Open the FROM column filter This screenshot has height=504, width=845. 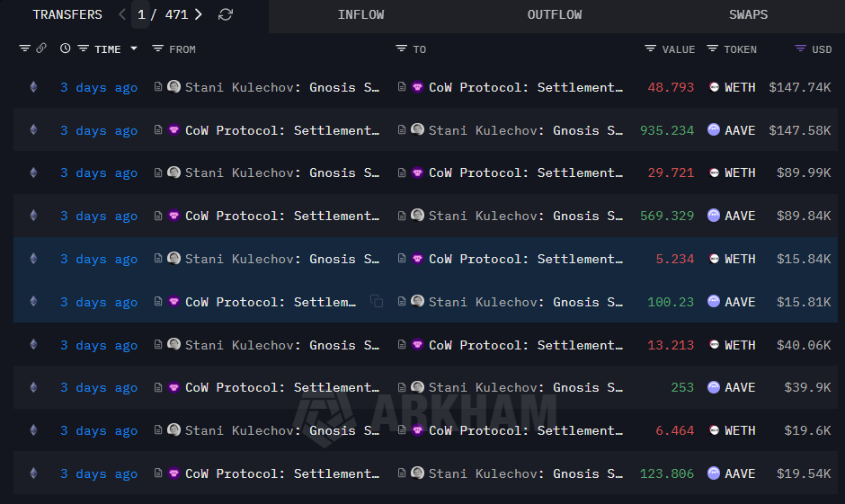(x=157, y=49)
